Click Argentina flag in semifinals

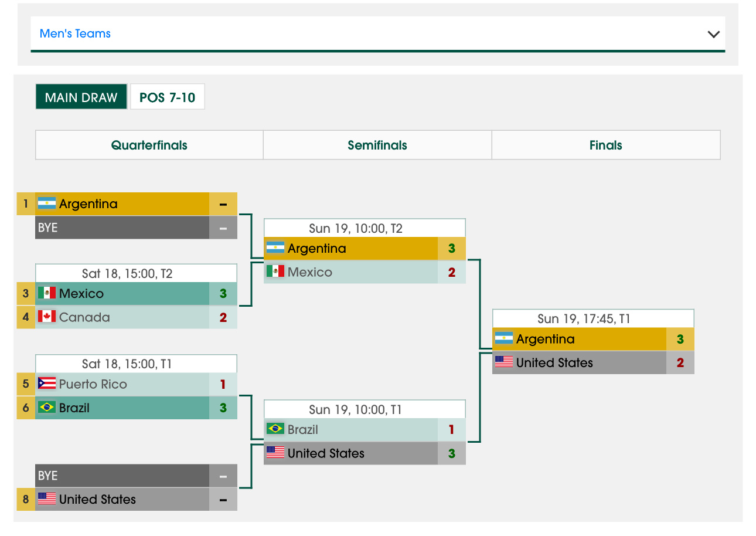(275, 248)
